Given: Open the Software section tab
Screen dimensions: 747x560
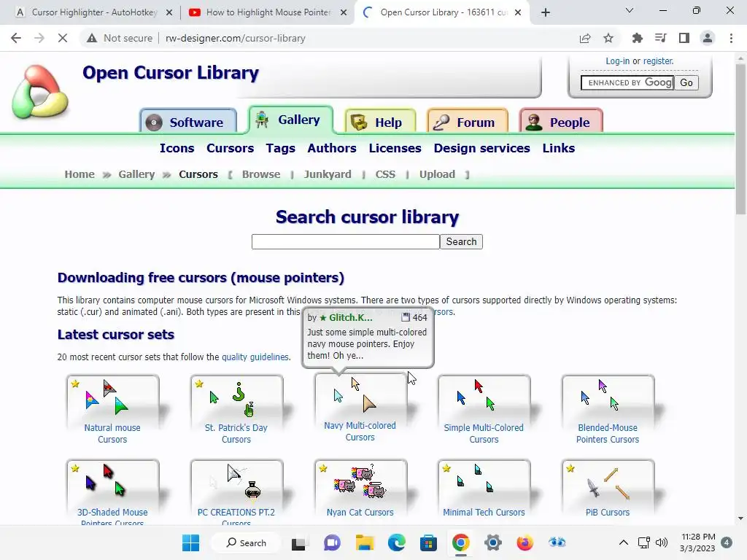Looking at the screenshot, I should [188, 122].
